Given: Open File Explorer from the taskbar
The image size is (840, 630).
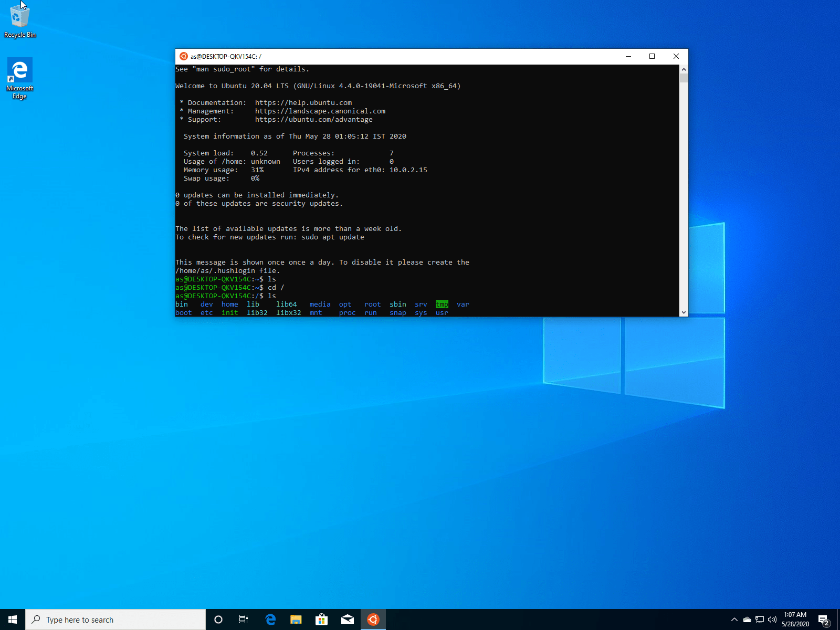Looking at the screenshot, I should click(x=296, y=619).
